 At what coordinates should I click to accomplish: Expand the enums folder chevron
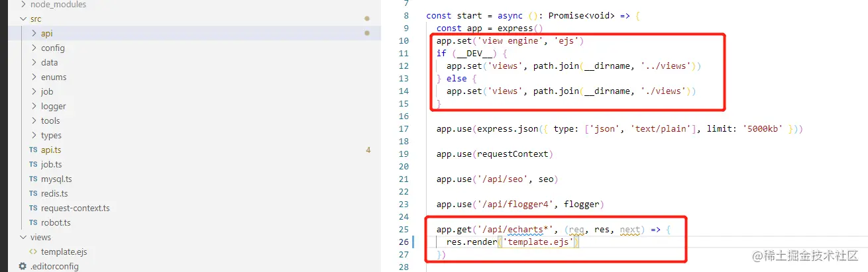tap(34, 77)
